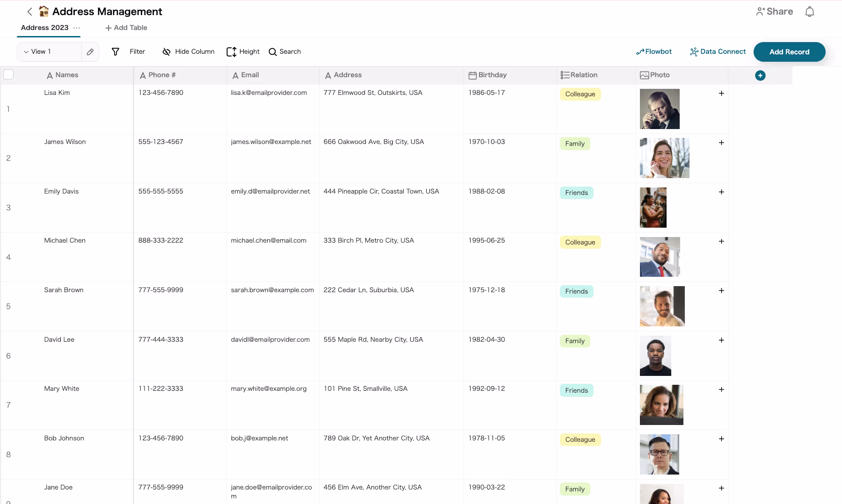
Task: Click the Colleague tag for Lisa Kim
Action: pyautogui.click(x=580, y=94)
